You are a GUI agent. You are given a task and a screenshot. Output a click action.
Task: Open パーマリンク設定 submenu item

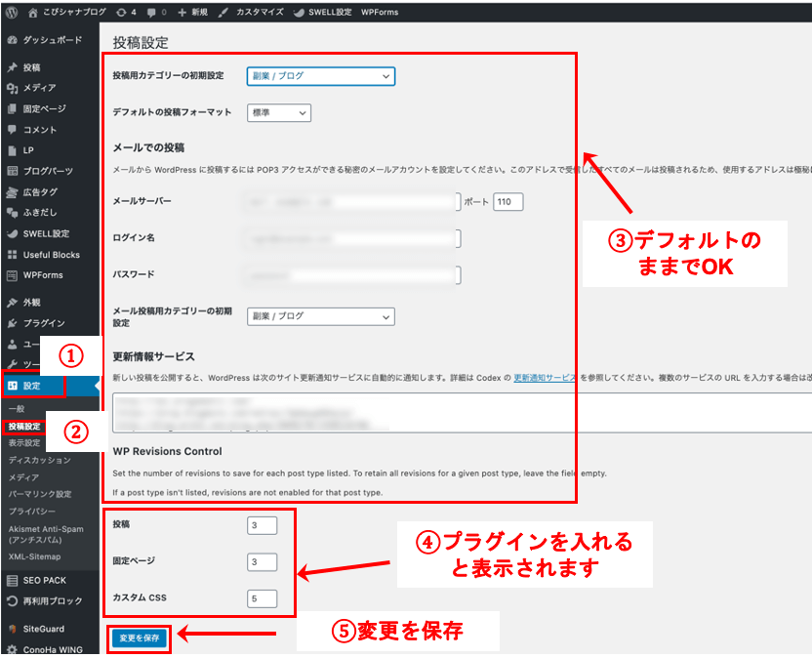point(40,495)
